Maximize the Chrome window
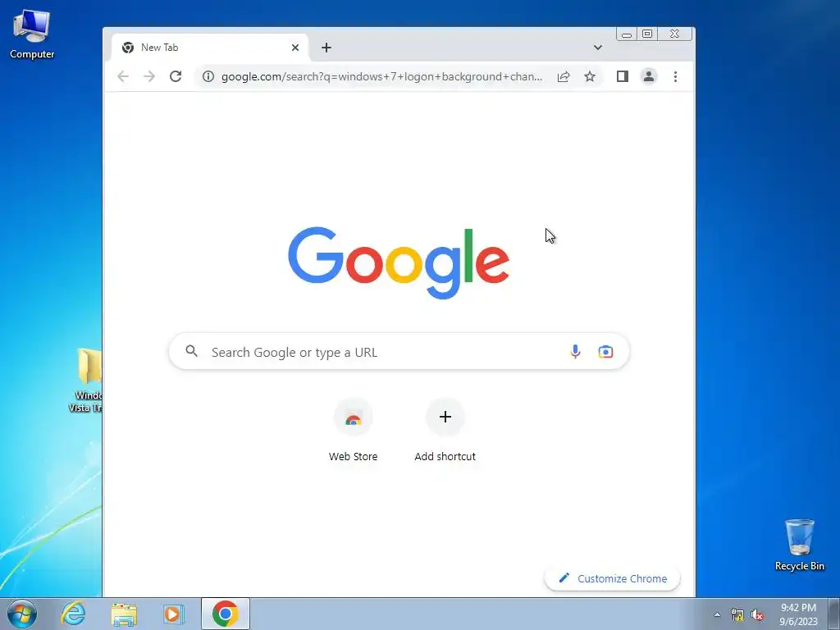The height and width of the screenshot is (630, 840). point(647,34)
